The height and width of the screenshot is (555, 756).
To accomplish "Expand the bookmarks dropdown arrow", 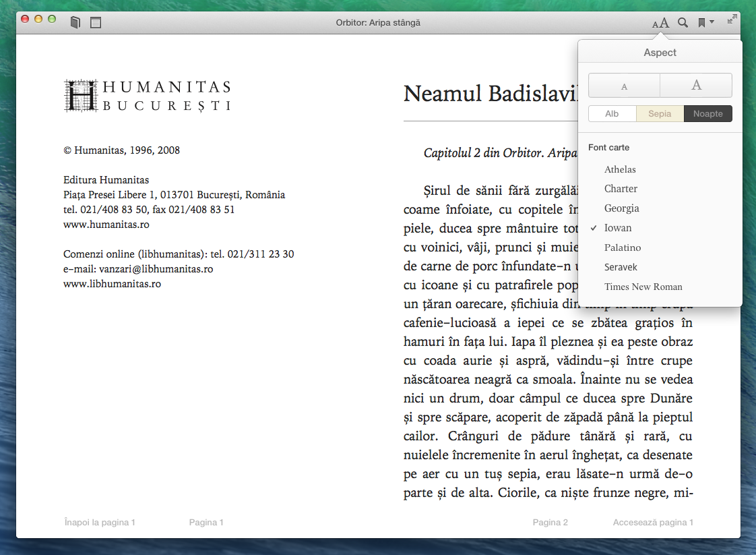I will click(x=712, y=22).
